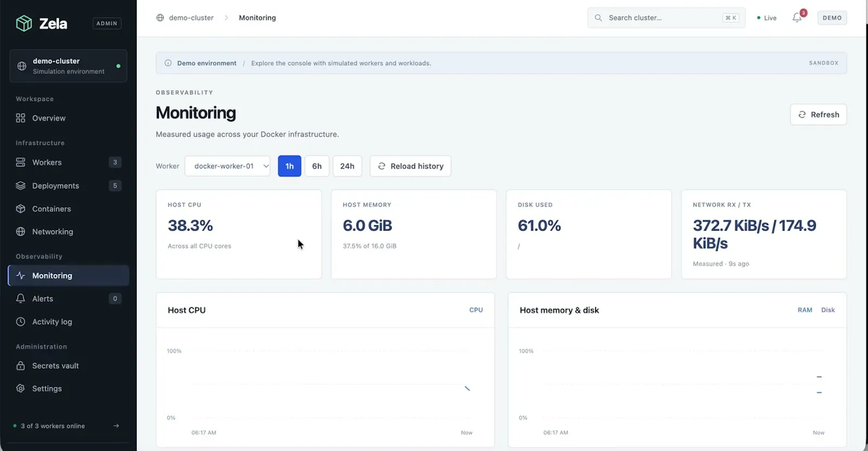Toggle the CPU series legend
Image resolution: width=868 pixels, height=451 pixels.
point(476,310)
